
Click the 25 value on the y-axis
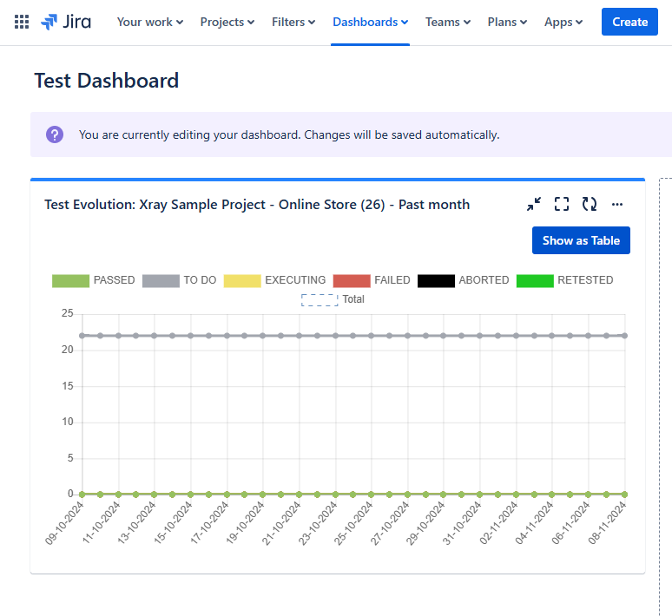pos(67,313)
